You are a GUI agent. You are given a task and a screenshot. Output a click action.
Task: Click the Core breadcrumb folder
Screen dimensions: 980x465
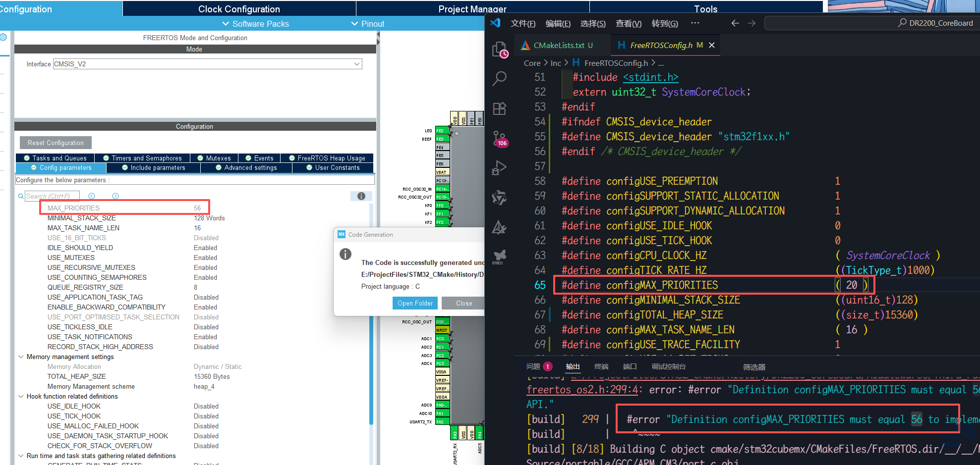coord(532,63)
